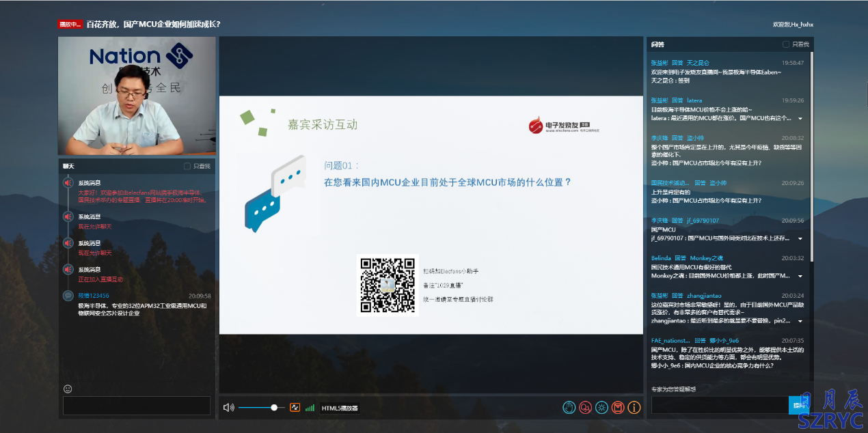Image resolution: width=868 pixels, height=433 pixels.
Task: Open the emoji picker in chat
Action: tap(68, 389)
